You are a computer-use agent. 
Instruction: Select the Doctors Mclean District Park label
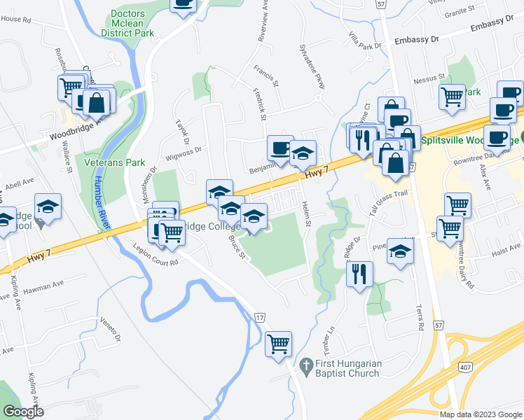(x=127, y=23)
